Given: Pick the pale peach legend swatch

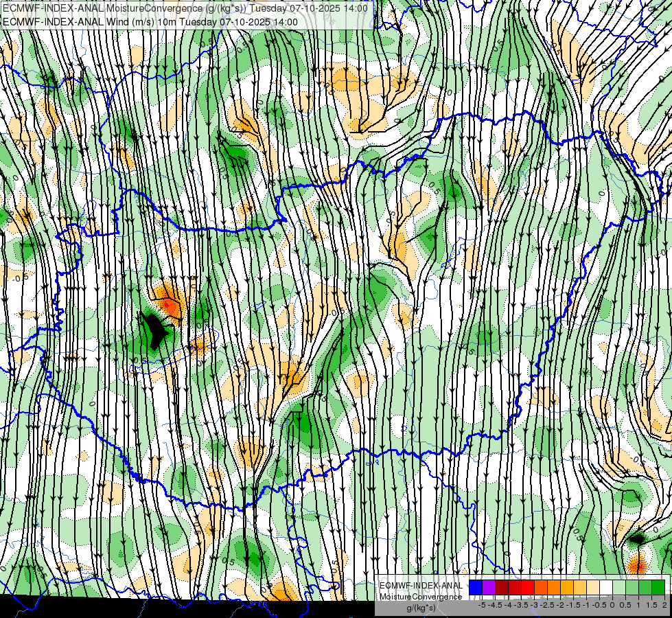Looking at the screenshot, I should 593,588.
